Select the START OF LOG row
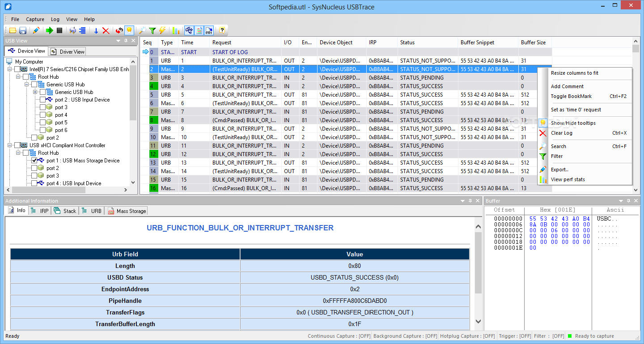Screen dimensions: 644x344 click(347, 52)
